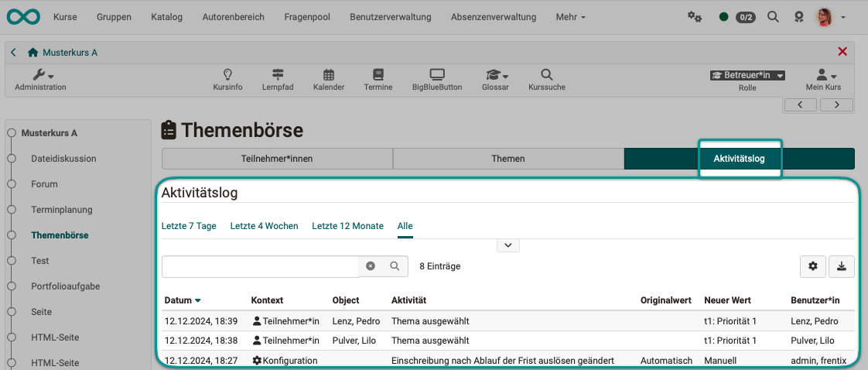The width and height of the screenshot is (868, 370).
Task: Open Katalog in the top navigation
Action: (166, 17)
